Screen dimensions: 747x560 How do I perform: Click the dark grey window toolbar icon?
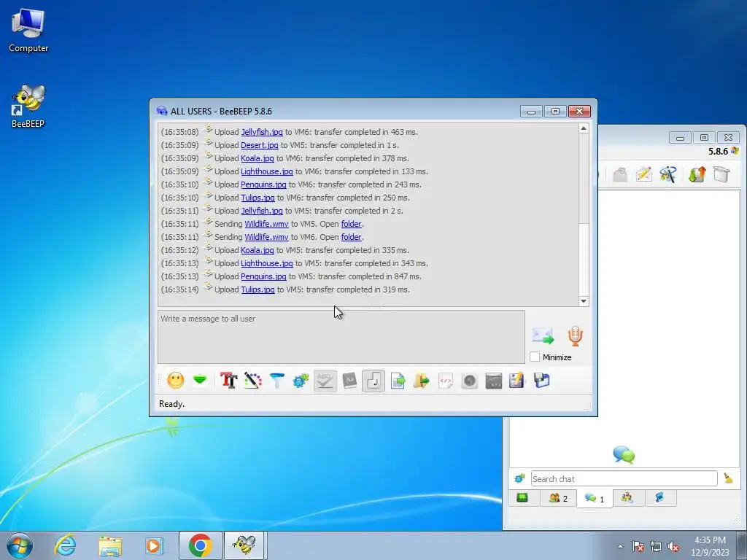[494, 381]
